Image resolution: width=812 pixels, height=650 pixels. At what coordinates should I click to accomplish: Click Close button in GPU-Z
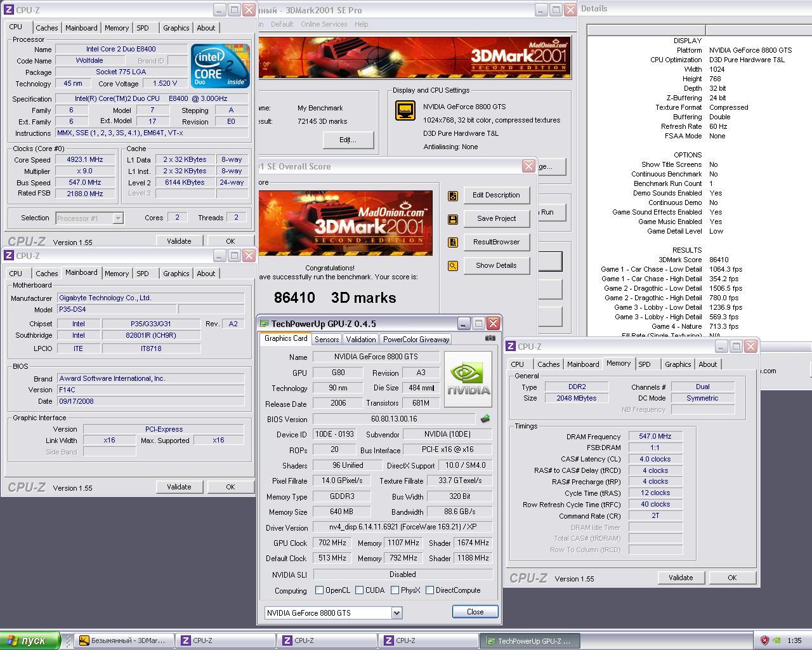(x=475, y=612)
